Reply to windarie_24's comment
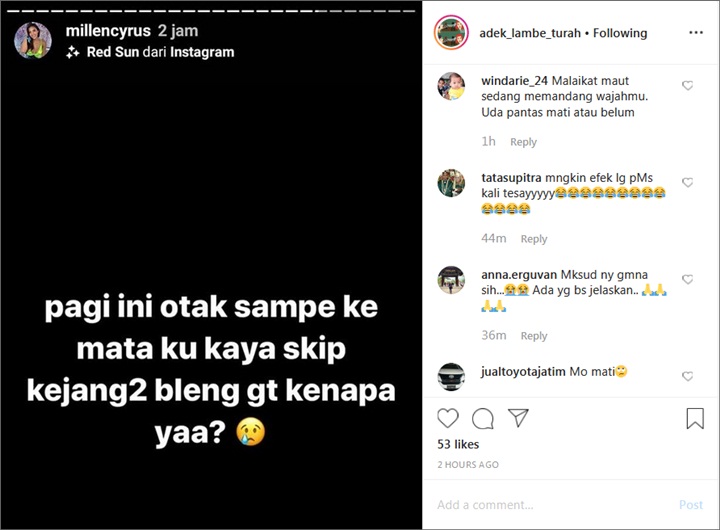Viewport: 720px width, 530px height. (x=523, y=142)
